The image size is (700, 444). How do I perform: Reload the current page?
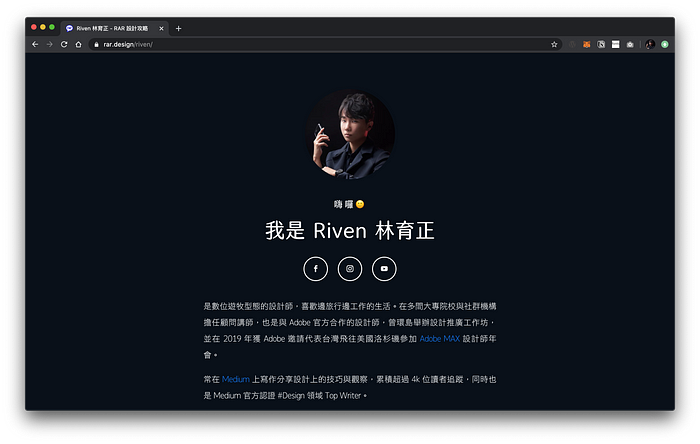pos(64,44)
